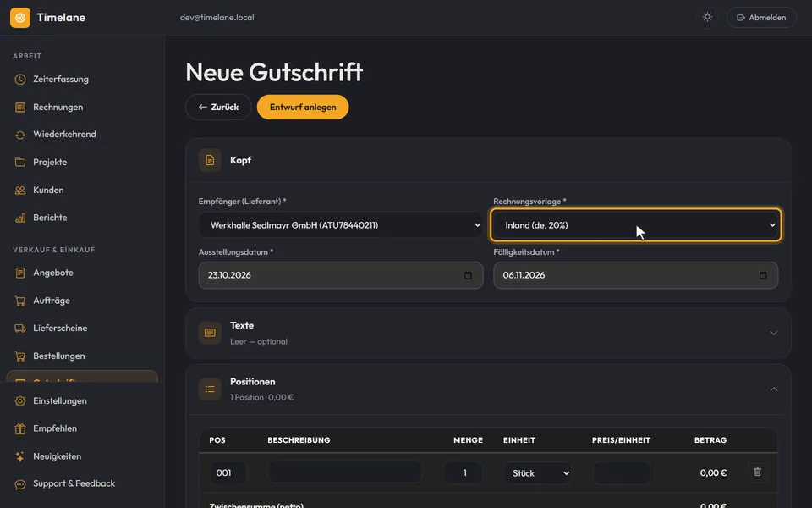Open the Ausstellungsdatum calendar picker icon

click(x=468, y=275)
